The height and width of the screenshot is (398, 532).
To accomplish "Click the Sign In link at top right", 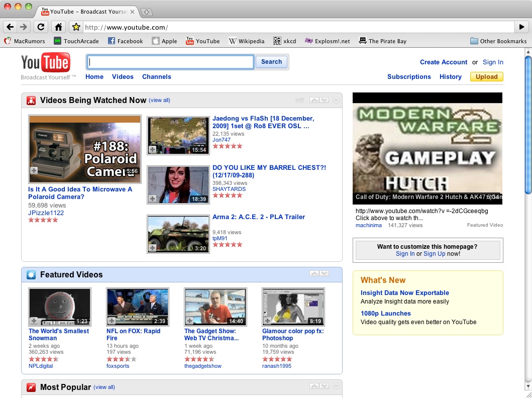I will pos(493,62).
